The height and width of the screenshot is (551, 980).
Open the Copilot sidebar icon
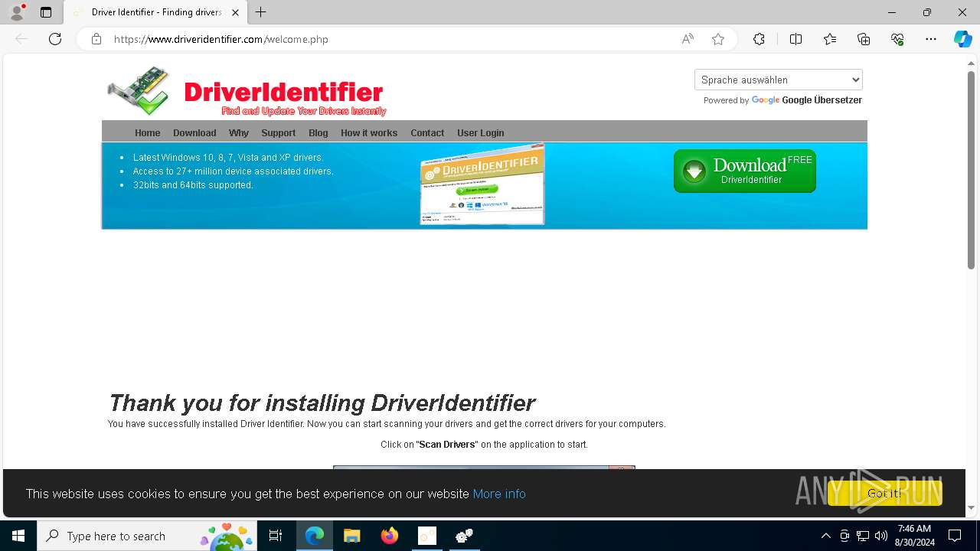962,39
